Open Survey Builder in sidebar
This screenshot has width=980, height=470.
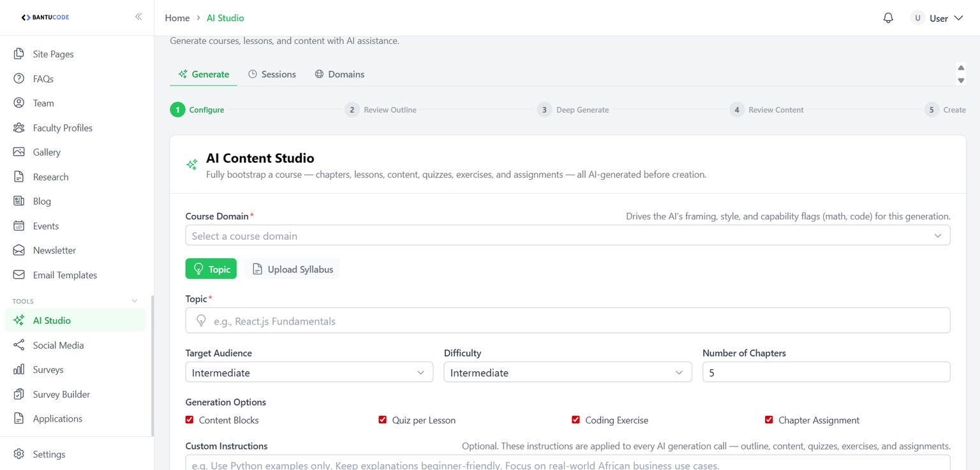tap(75, 394)
